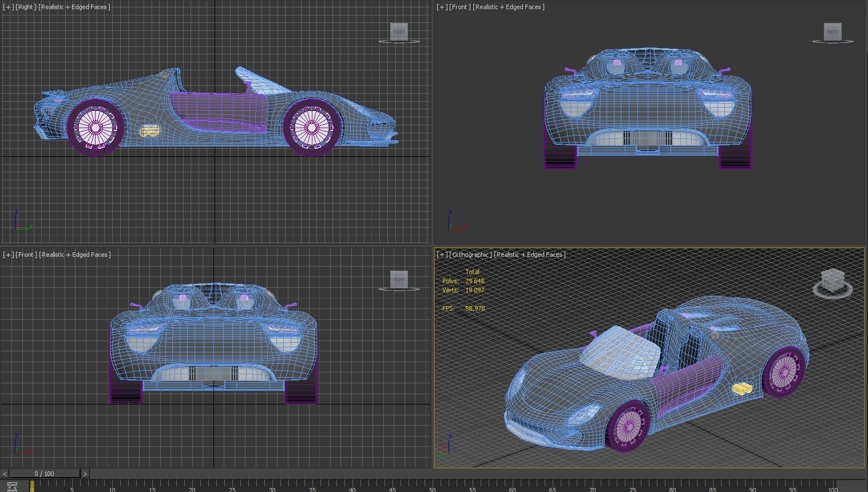Screen dimensions: 868x492
Task: Click the Total statistics header
Action: pyautogui.click(x=472, y=272)
